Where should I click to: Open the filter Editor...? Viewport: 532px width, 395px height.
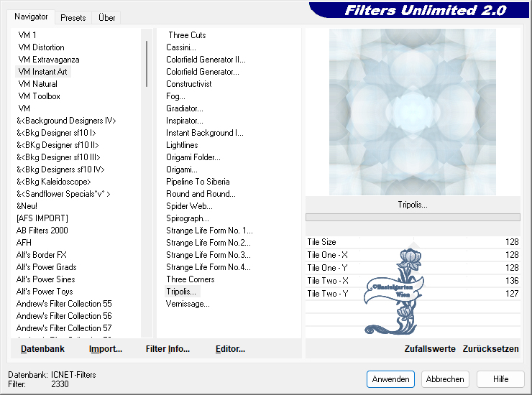230,349
